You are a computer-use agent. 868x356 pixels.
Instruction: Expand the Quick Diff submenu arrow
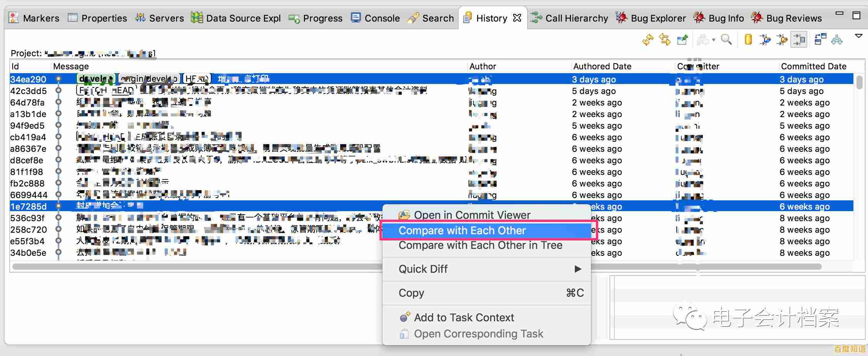(578, 269)
